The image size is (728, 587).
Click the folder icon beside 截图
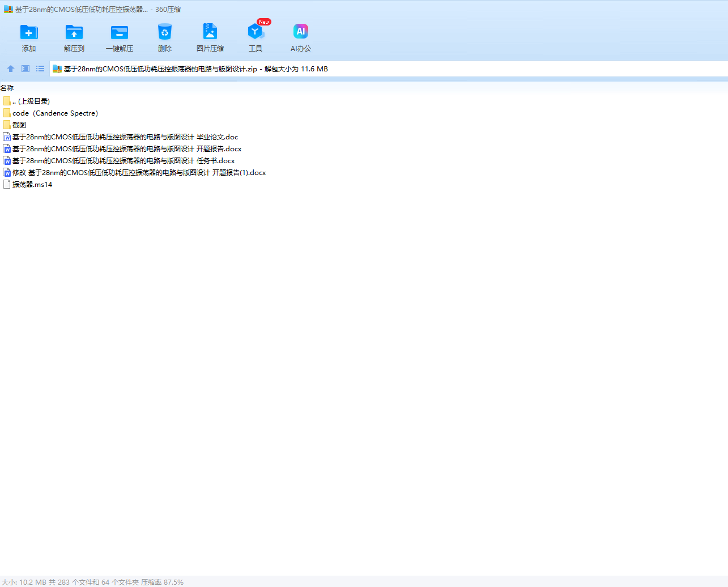(7, 125)
